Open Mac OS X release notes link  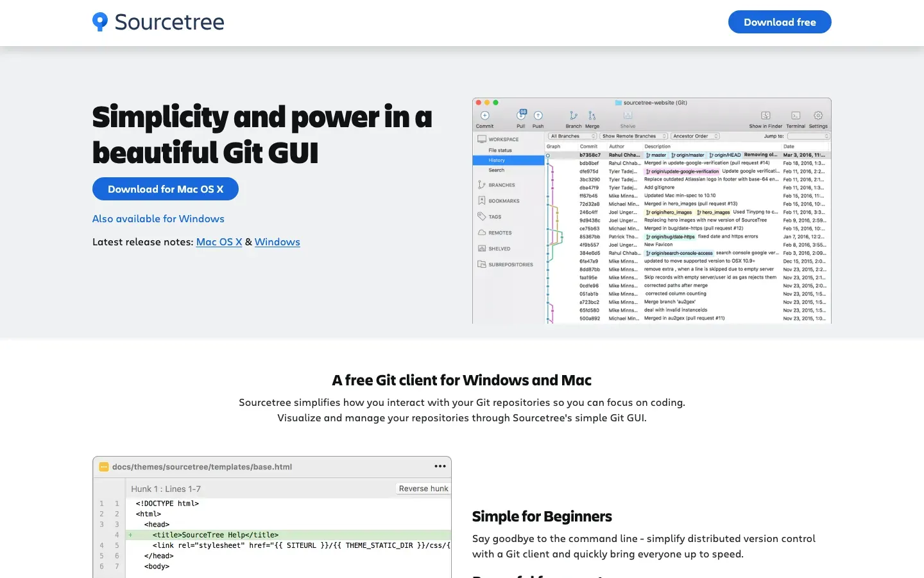coord(219,242)
